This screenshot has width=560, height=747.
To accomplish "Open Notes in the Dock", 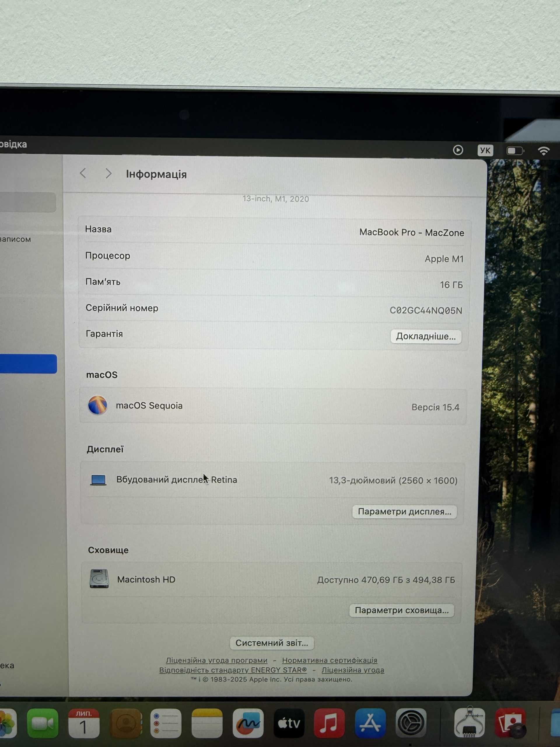I will 207,723.
